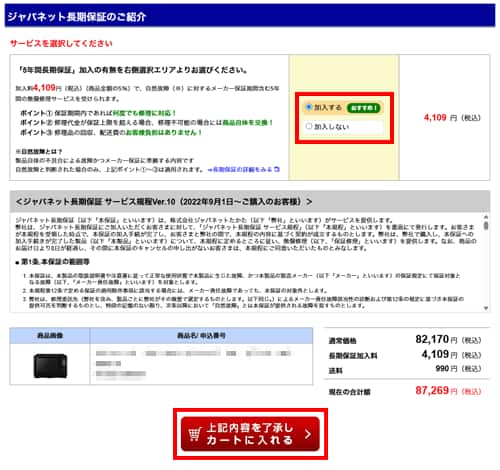Viewport: 500px width, 470px height.
Task: Click the green おすすめ badge
Action: [363, 108]
